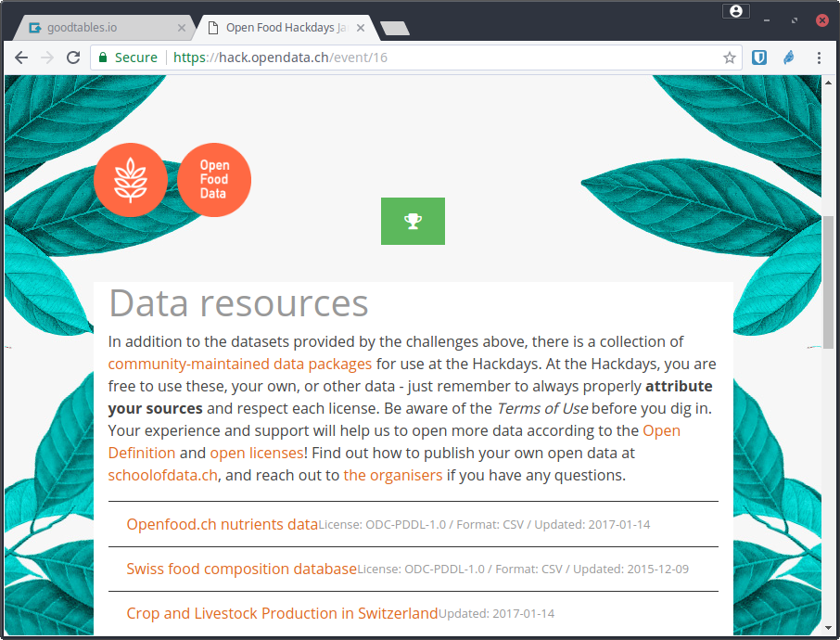This screenshot has height=640, width=840.
Task: Follow the Open Definition link
Action: pyautogui.click(x=394, y=442)
